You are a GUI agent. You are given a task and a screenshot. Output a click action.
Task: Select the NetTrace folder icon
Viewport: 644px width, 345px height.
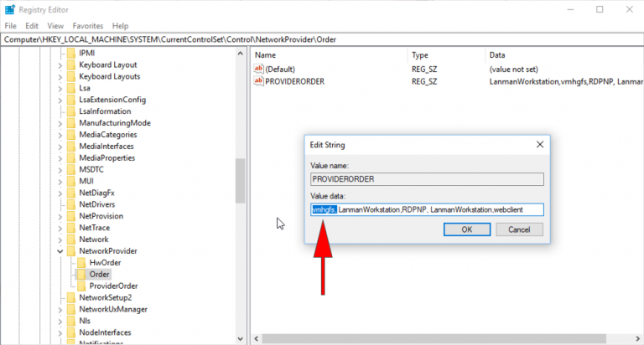coord(71,228)
